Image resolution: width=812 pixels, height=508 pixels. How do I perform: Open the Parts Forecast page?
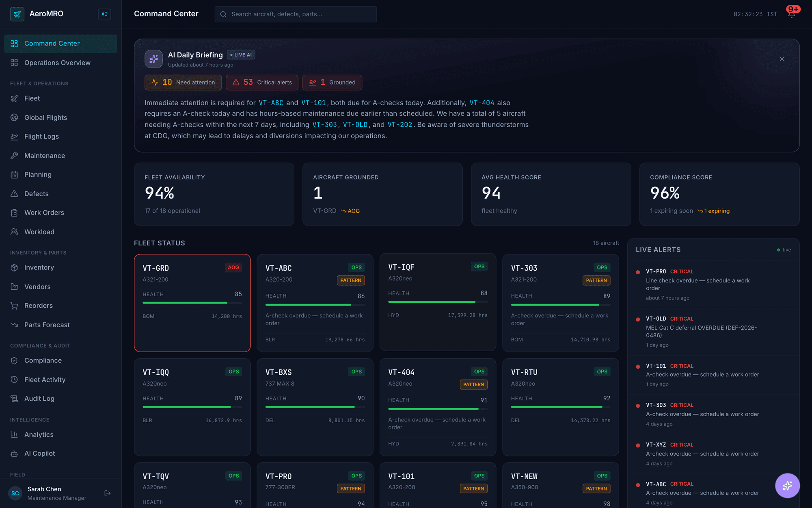click(x=61, y=325)
